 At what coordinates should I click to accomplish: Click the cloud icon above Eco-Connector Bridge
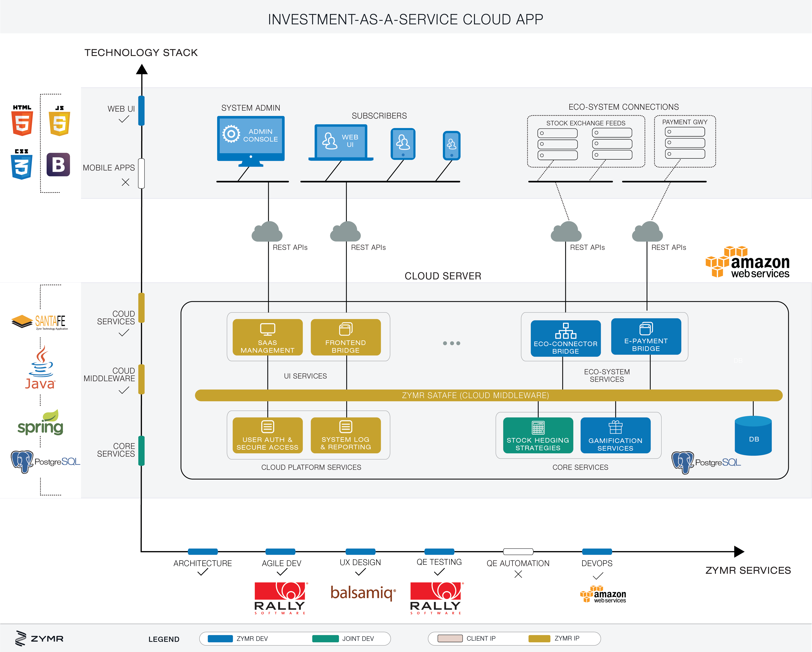coord(566,231)
